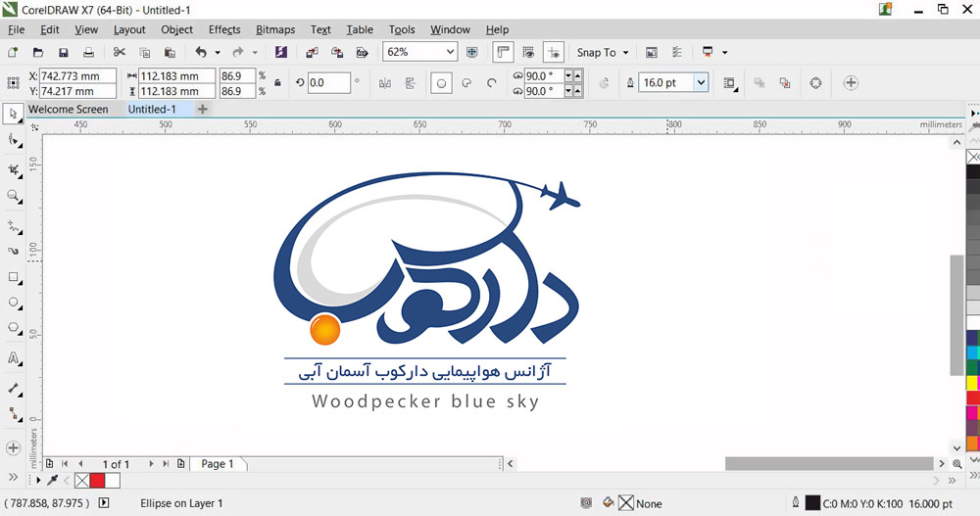Open the outline width 16.0 pt dropdown
This screenshot has height=516, width=980.
(701, 82)
